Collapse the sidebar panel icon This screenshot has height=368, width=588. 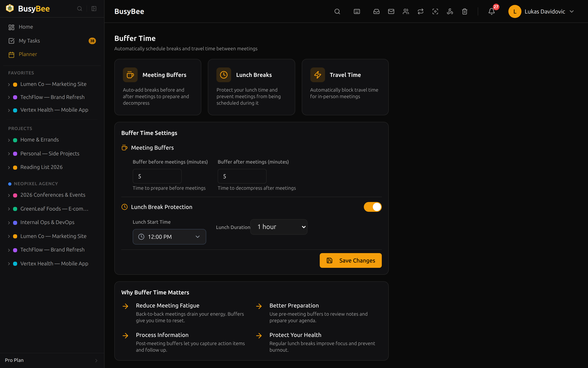[94, 9]
